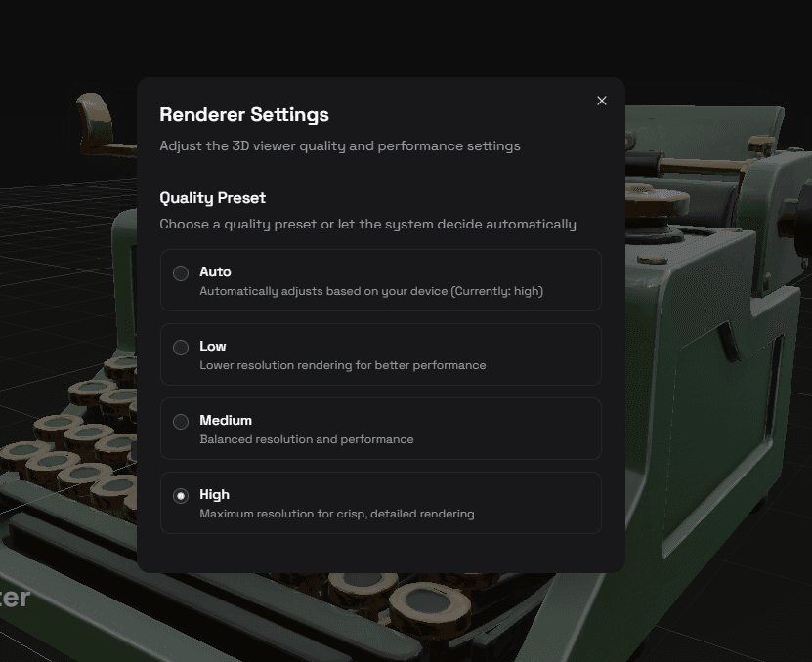
Task: Click the "High" option label
Action: (x=214, y=494)
